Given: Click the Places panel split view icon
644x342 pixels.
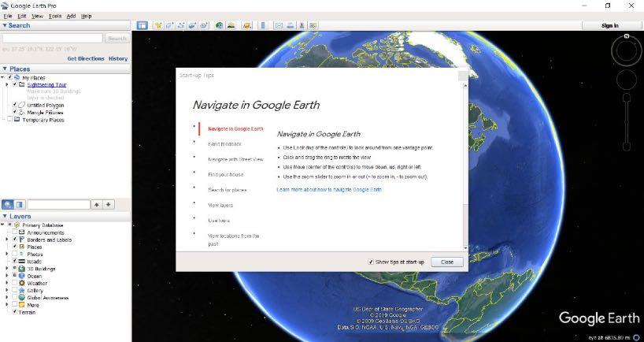Looking at the screenshot, I should [x=20, y=204].
